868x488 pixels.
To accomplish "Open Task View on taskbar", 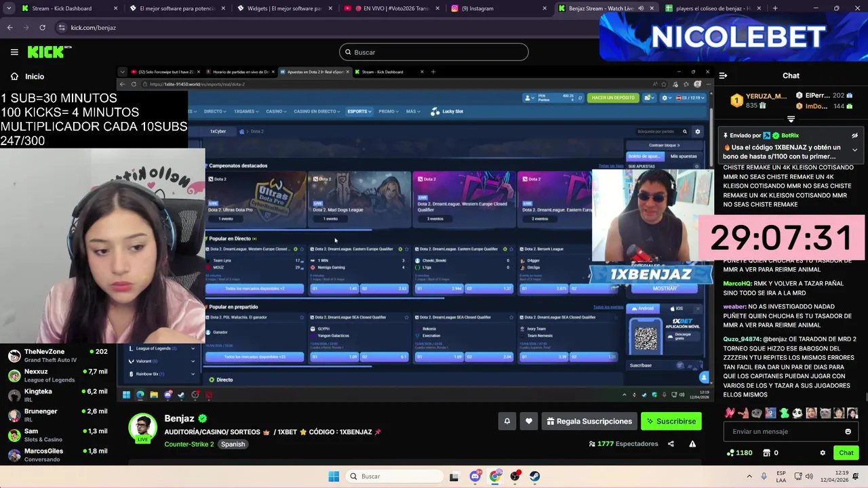I will click(x=454, y=476).
